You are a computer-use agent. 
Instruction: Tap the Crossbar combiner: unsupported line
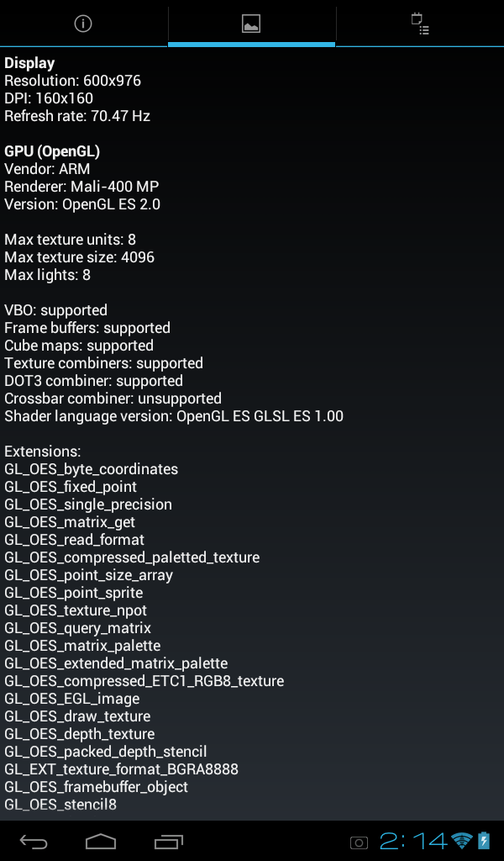point(113,399)
